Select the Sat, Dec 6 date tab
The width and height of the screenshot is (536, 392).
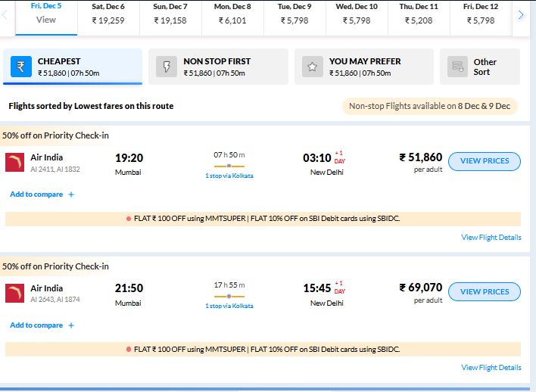click(108, 14)
